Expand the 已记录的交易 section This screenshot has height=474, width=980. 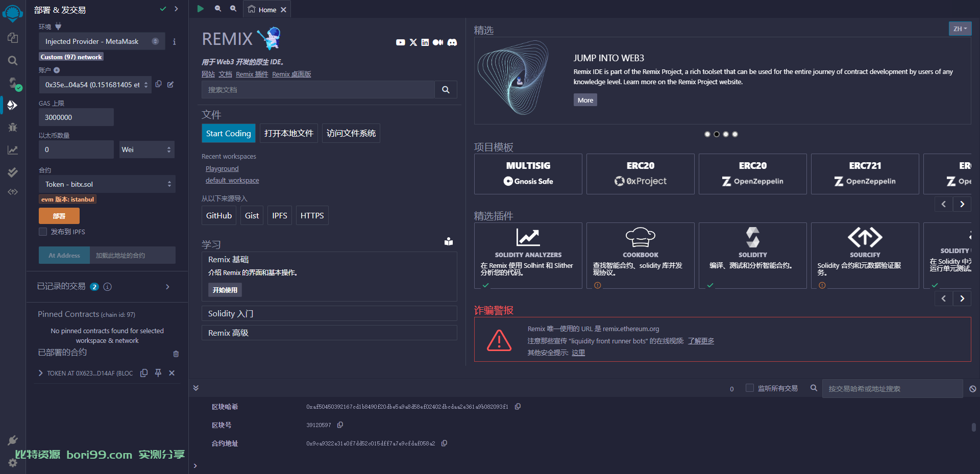pyautogui.click(x=167, y=287)
